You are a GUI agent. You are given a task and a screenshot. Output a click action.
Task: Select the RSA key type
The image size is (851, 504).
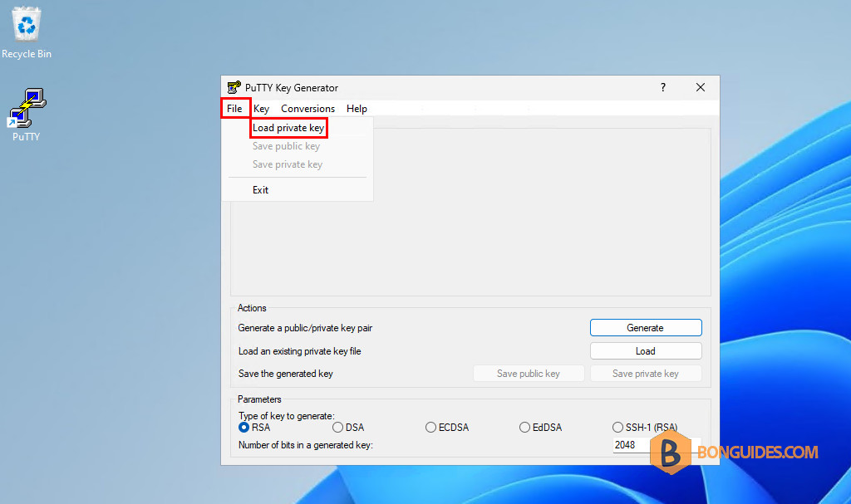pos(254,428)
